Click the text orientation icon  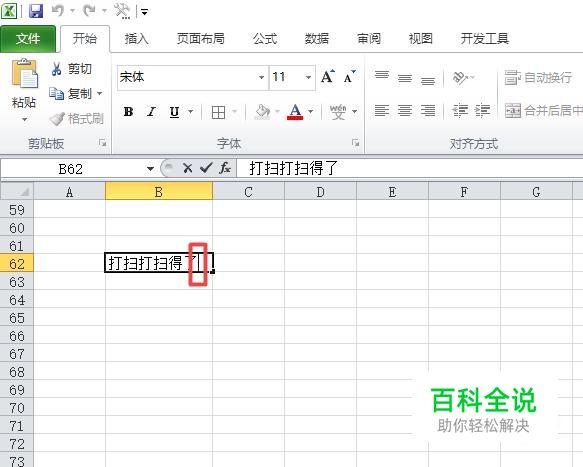point(461,78)
